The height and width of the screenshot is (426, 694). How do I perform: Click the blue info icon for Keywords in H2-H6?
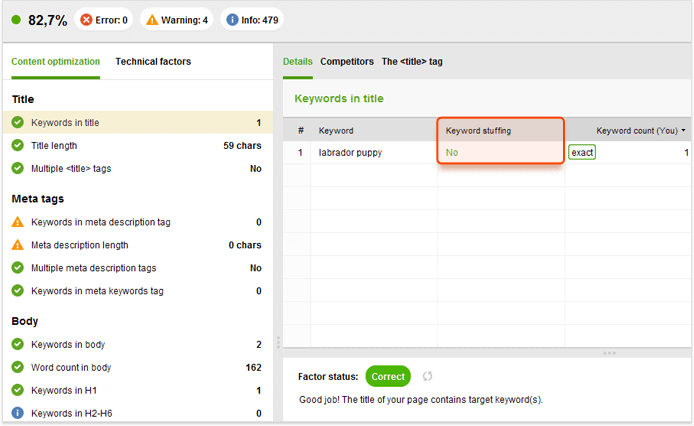17,413
